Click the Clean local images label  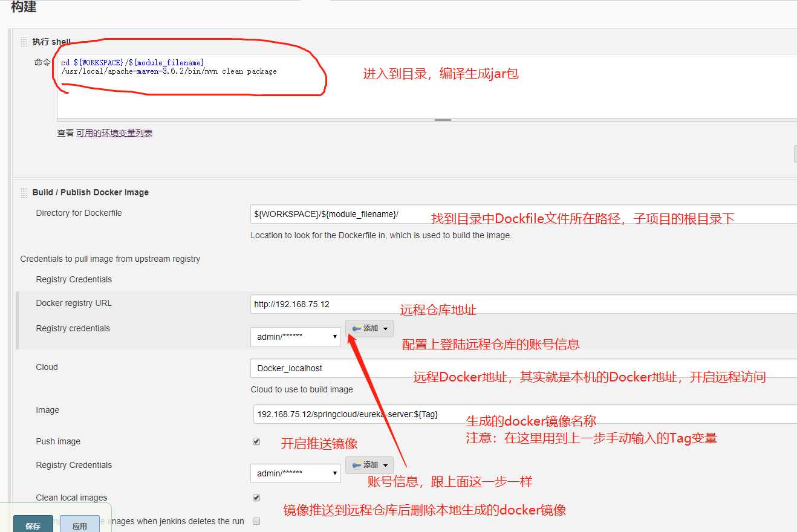tap(71, 498)
